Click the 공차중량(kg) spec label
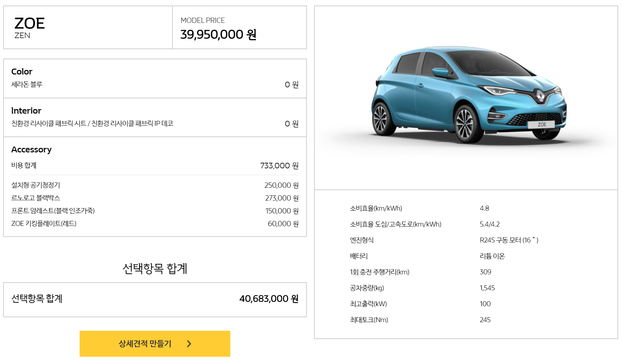 pos(367,288)
